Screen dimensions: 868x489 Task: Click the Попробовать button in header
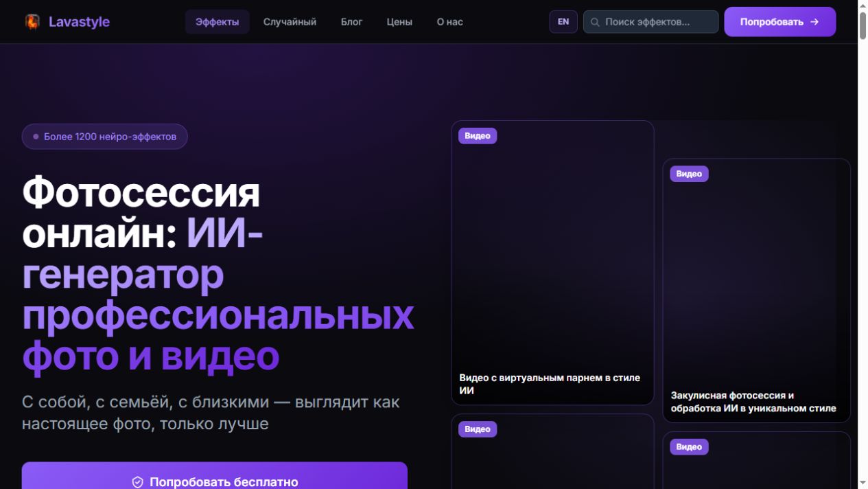pos(780,22)
